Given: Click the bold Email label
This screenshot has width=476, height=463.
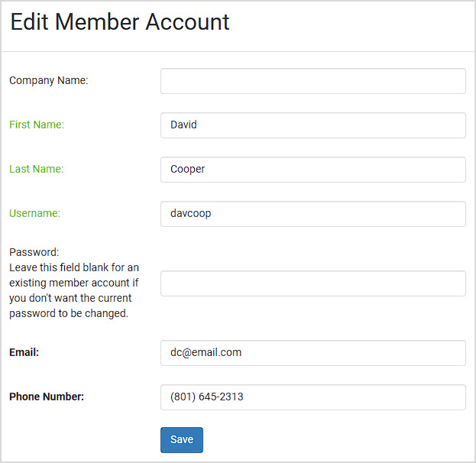Looking at the screenshot, I should click(24, 352).
